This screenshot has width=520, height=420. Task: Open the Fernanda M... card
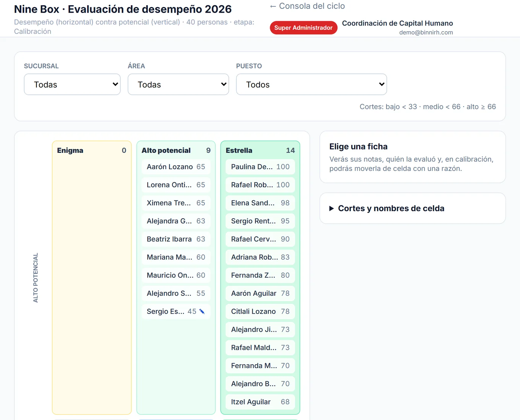[x=260, y=366]
